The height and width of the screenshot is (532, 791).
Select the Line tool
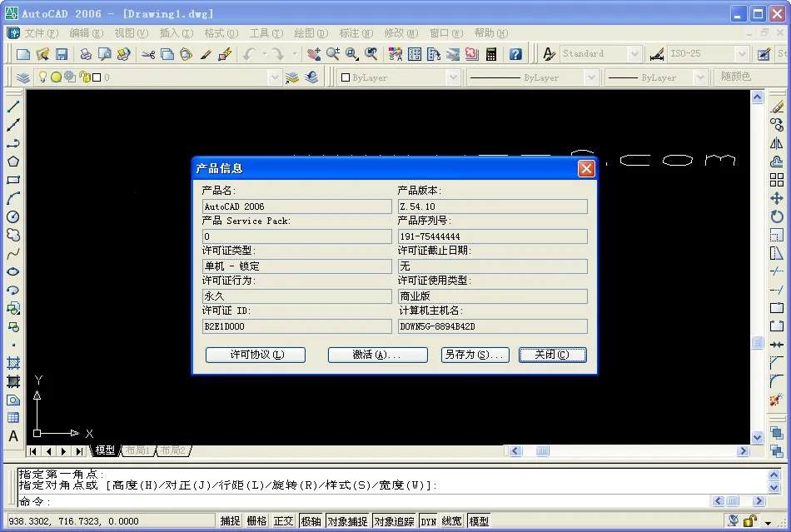tap(11, 108)
